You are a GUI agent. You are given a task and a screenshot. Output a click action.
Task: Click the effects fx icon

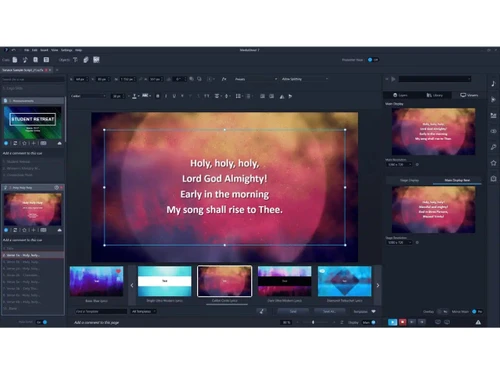pyautogui.click(x=224, y=79)
